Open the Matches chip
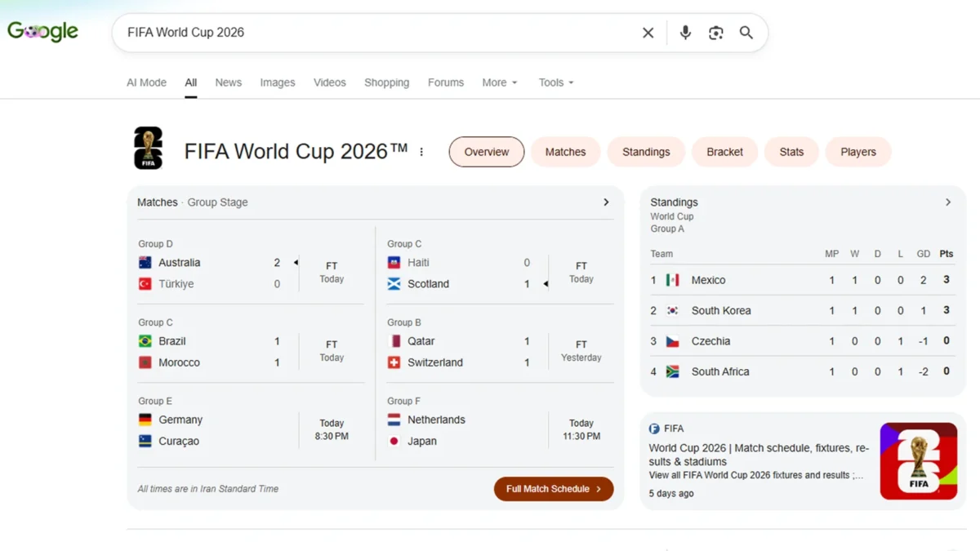The height and width of the screenshot is (551, 980). click(x=566, y=152)
